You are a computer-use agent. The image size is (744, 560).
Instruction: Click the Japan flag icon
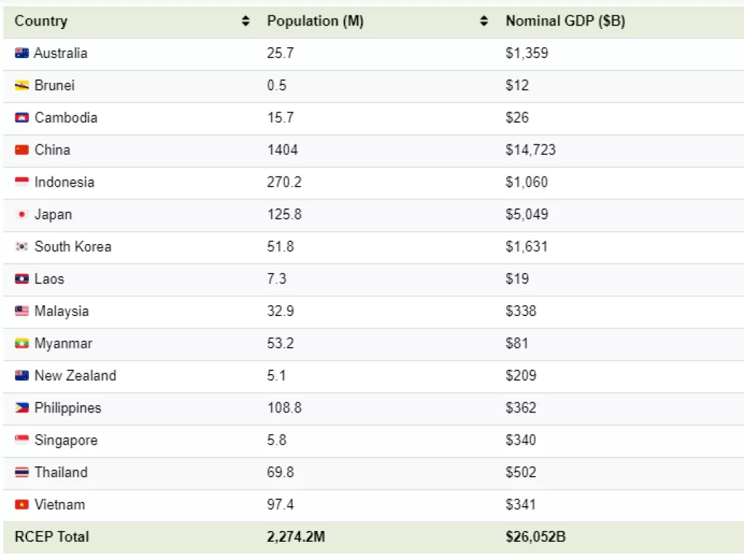tap(22, 214)
